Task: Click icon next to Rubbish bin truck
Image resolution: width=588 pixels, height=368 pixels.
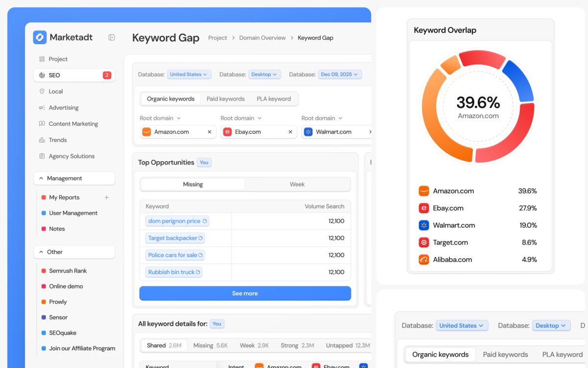Action: click(198, 272)
